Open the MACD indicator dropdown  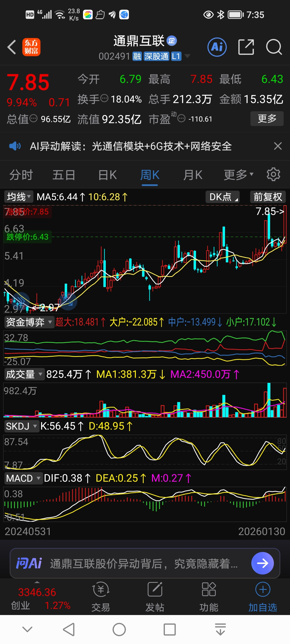pyautogui.click(x=23, y=478)
